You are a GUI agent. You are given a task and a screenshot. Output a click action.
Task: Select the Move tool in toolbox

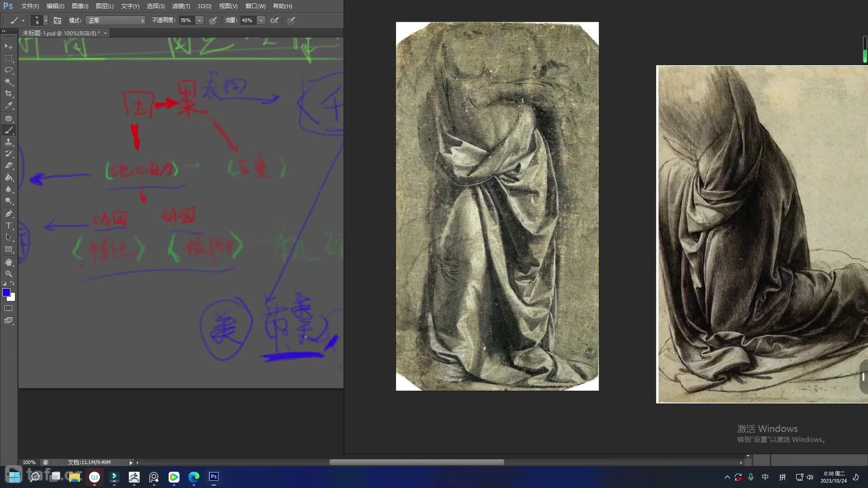click(x=9, y=47)
